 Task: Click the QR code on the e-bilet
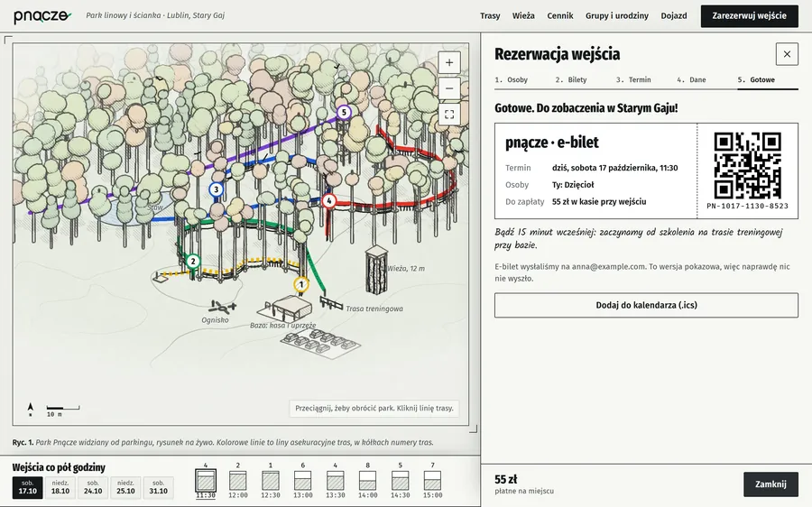click(747, 165)
